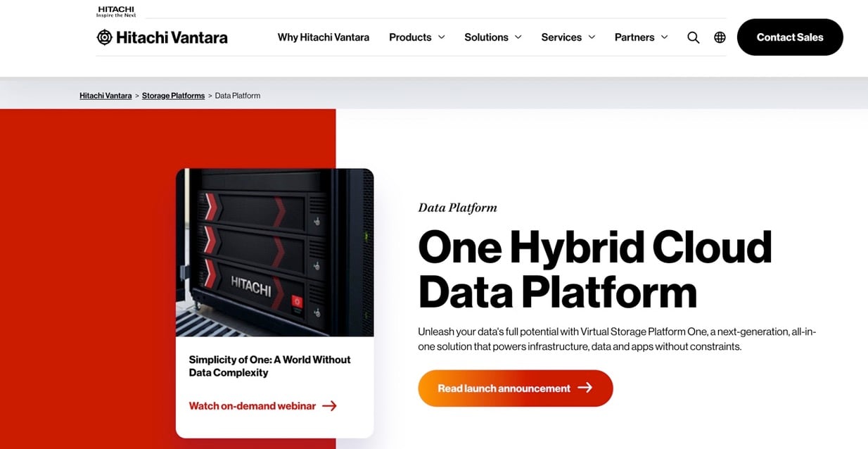The width and height of the screenshot is (868, 449).
Task: Expand the Products chevron
Action: click(442, 37)
